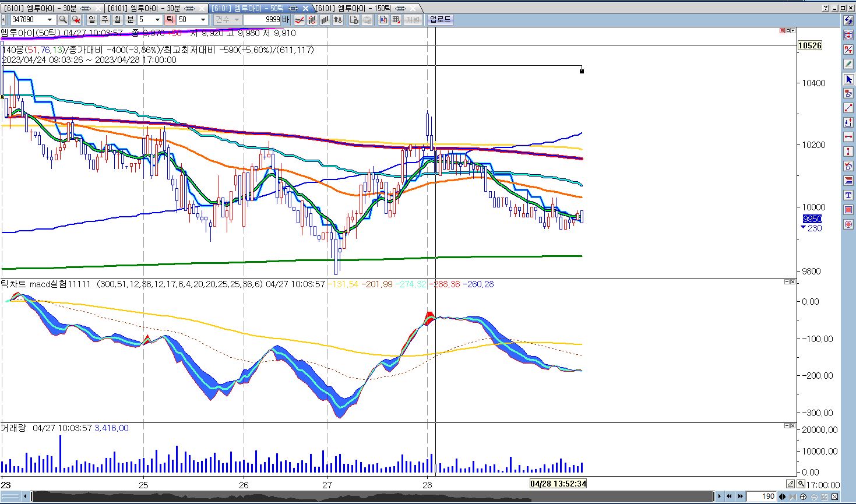Toggle the 분 (minute) period button

[131, 20]
